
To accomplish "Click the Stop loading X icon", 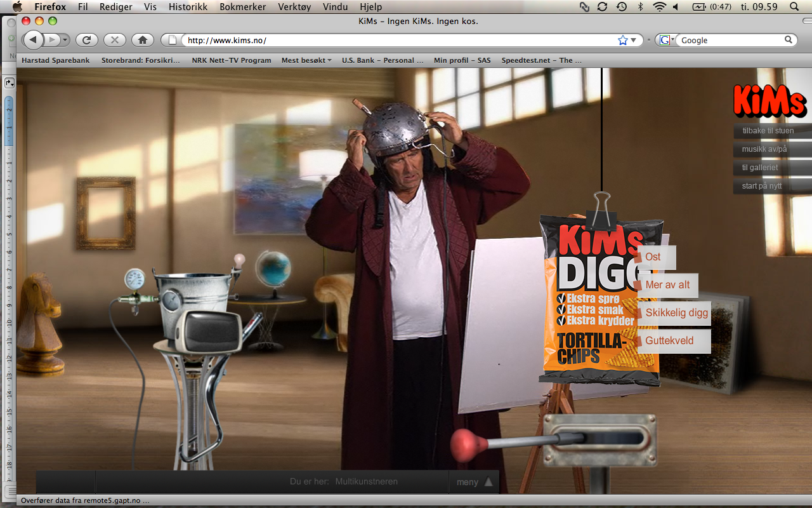I will pyautogui.click(x=114, y=40).
